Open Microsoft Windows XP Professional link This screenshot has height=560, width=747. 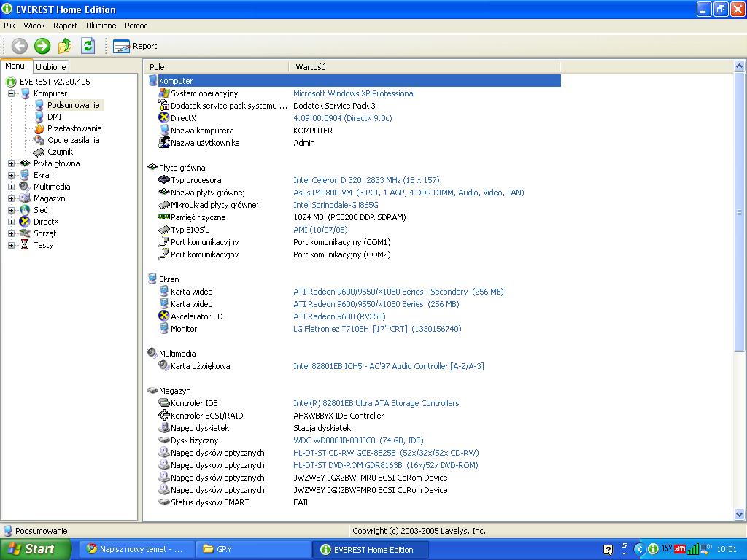click(x=354, y=94)
